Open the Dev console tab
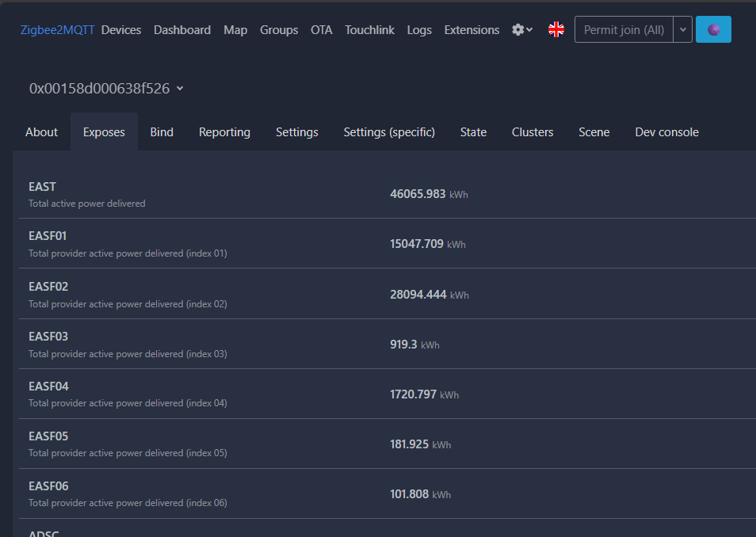 pyautogui.click(x=666, y=132)
